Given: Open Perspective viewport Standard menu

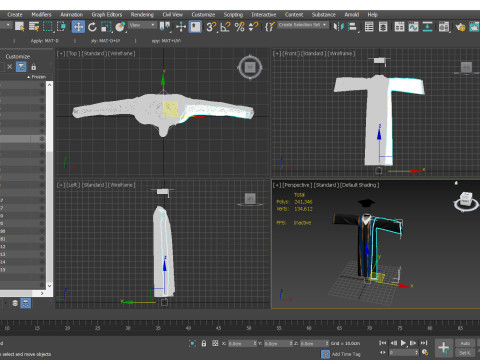Looking at the screenshot, I should (x=326, y=185).
